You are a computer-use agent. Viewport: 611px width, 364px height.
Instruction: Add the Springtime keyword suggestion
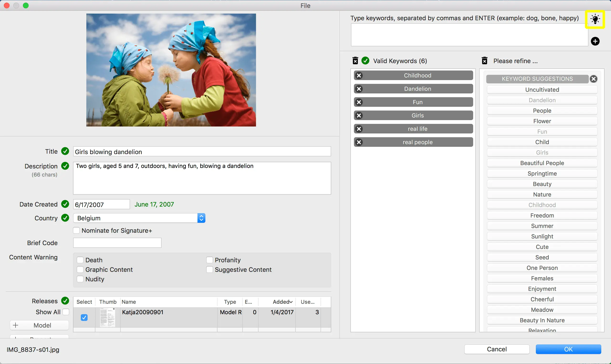tap(542, 173)
